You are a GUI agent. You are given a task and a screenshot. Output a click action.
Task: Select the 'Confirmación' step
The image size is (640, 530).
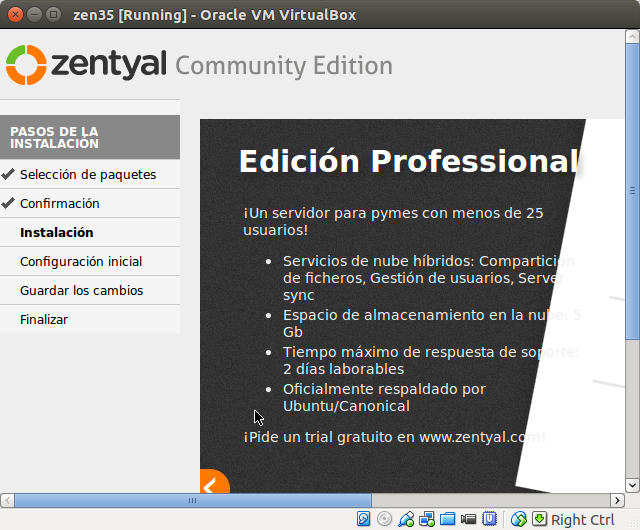(90, 203)
